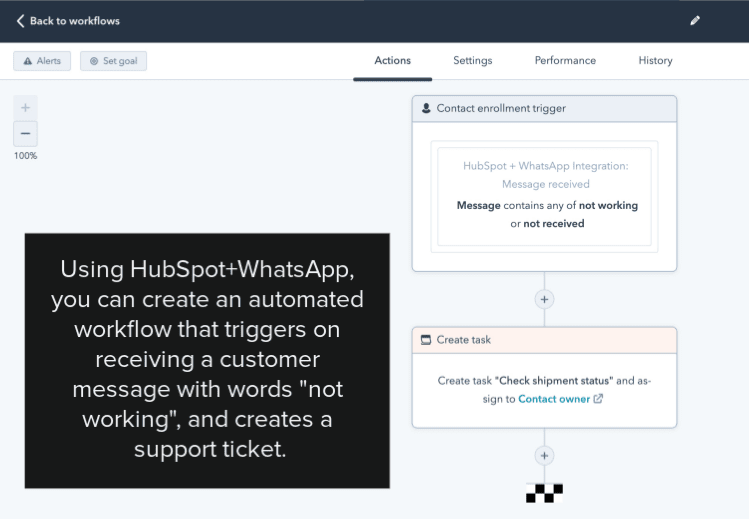Click the back chevron arrow icon
The height and width of the screenshot is (519, 749).
click(20, 21)
